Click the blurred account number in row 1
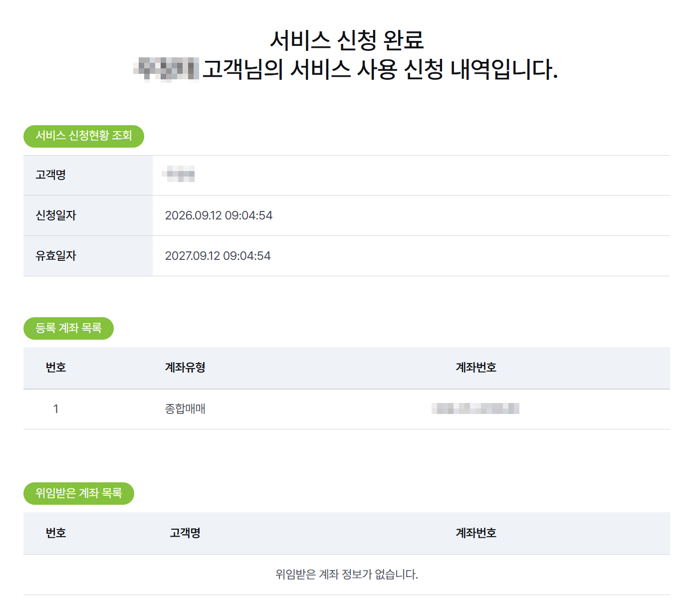This screenshot has width=700, height=616. (x=475, y=409)
